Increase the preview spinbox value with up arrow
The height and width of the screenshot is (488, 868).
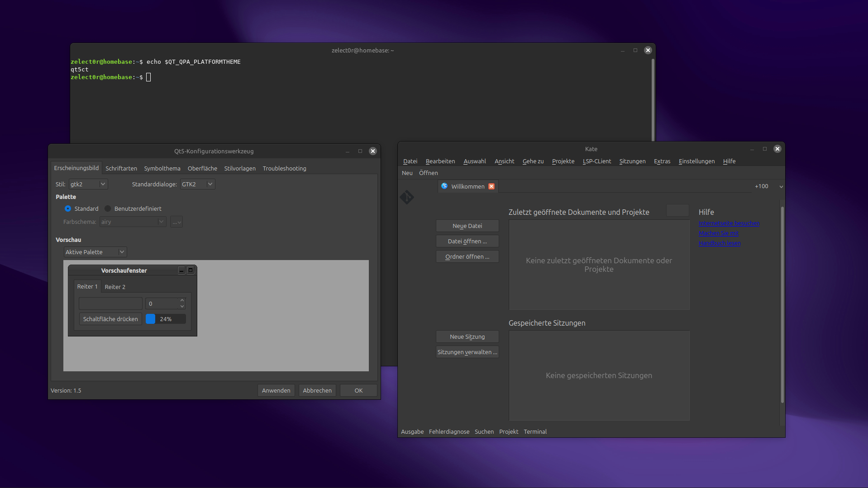click(x=182, y=300)
